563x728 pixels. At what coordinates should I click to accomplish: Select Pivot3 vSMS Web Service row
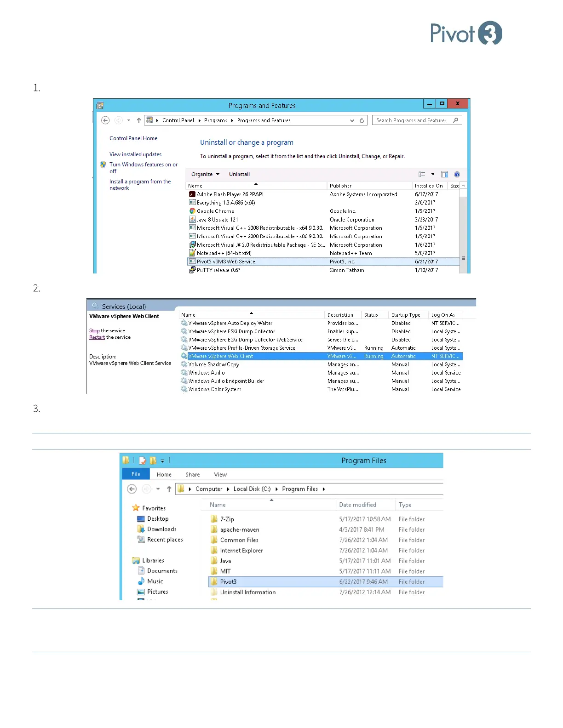323,262
